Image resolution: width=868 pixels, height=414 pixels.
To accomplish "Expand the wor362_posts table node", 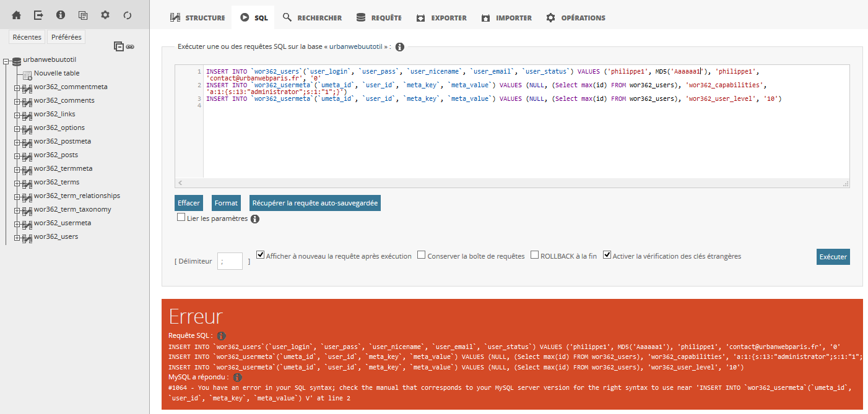I will coord(17,156).
